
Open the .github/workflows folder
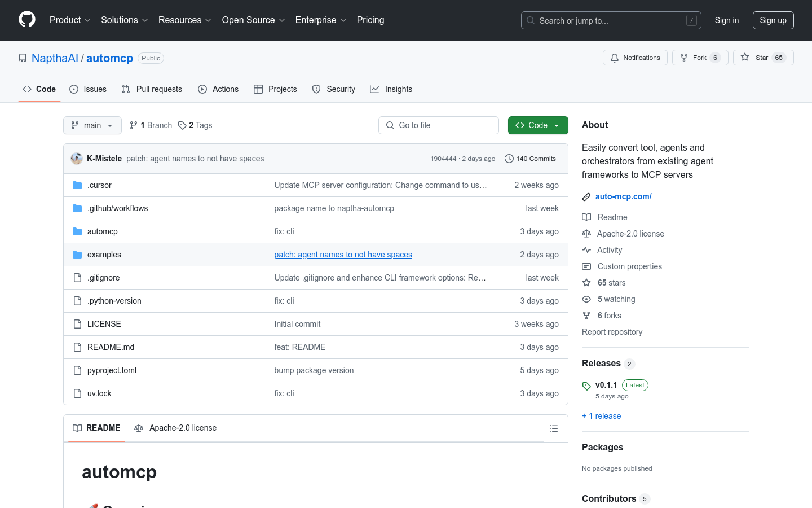(x=117, y=208)
